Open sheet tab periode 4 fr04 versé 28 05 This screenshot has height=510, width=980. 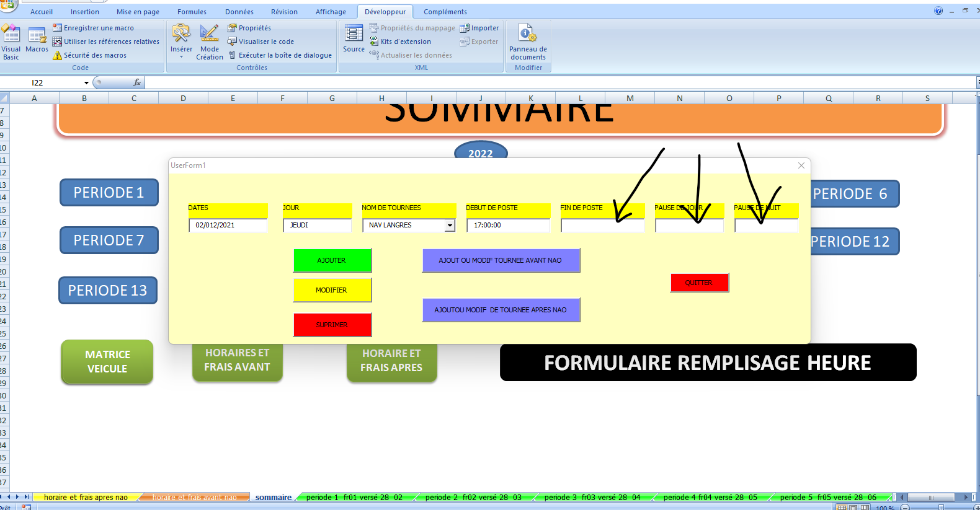tap(710, 497)
